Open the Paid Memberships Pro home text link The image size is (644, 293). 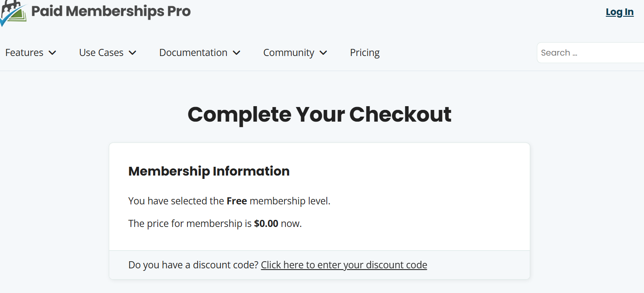point(111,11)
